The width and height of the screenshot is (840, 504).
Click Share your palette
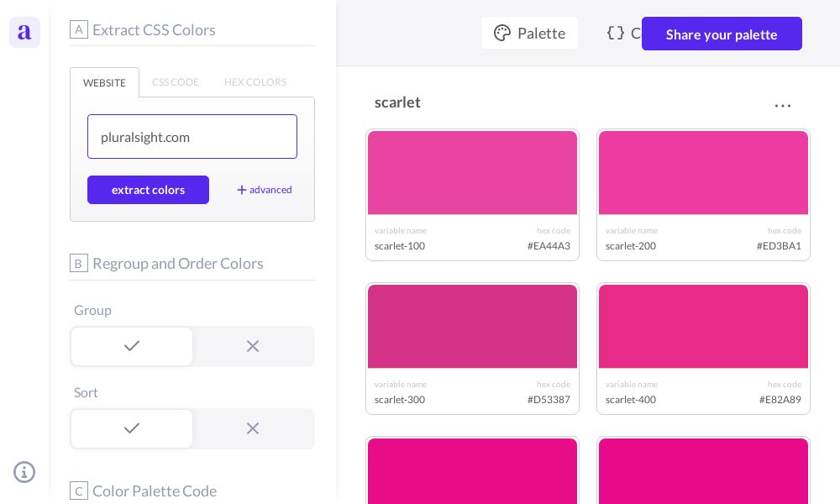[x=722, y=34]
